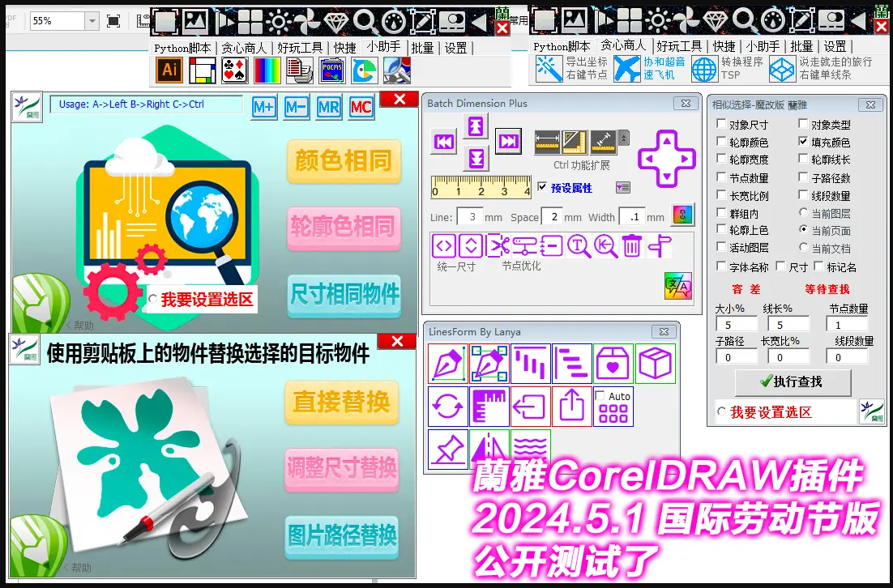Open the dropdown list button beside 预设属性
This screenshot has height=588, width=893.
(x=623, y=187)
